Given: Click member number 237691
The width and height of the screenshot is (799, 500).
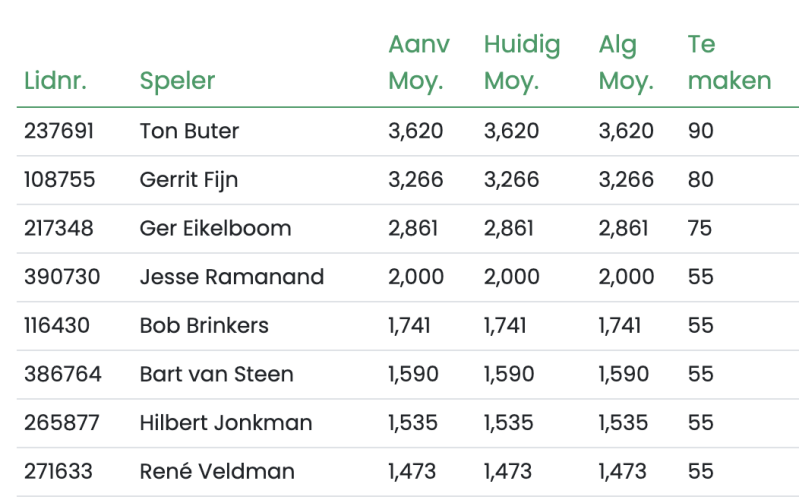Looking at the screenshot, I should tap(59, 131).
